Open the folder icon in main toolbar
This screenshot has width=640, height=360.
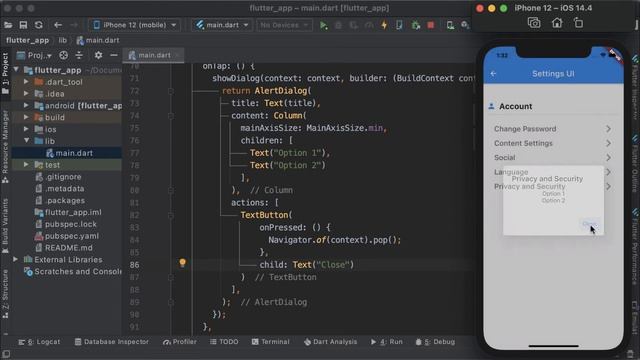pos(8,25)
